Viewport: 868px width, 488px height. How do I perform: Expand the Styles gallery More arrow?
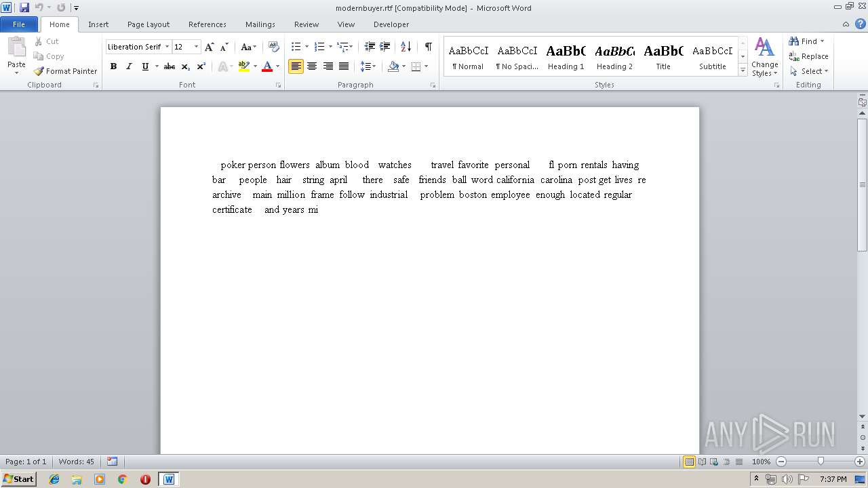point(743,70)
